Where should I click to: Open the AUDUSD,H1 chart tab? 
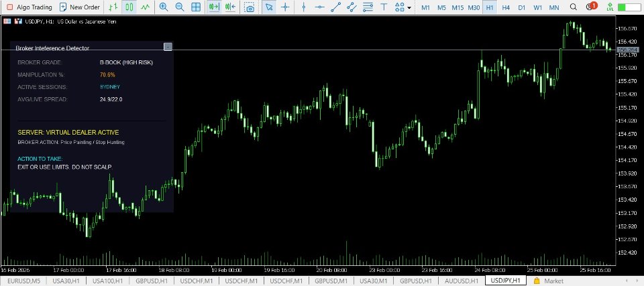pyautogui.click(x=462, y=281)
